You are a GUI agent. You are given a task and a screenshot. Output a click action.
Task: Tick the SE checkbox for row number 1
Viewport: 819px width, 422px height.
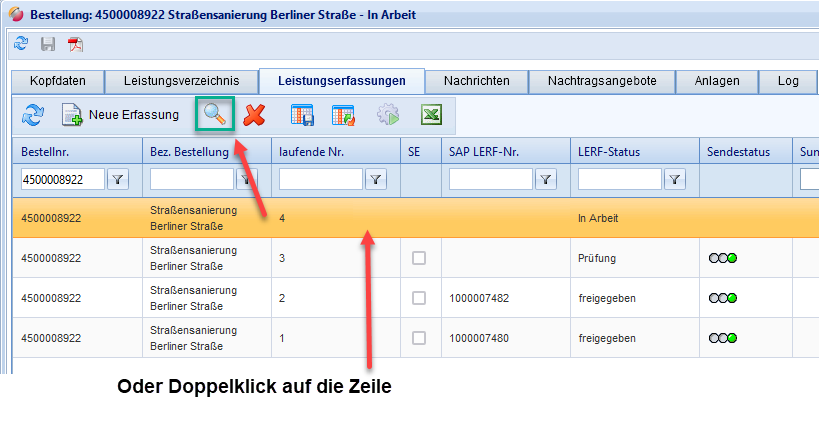[419, 338]
